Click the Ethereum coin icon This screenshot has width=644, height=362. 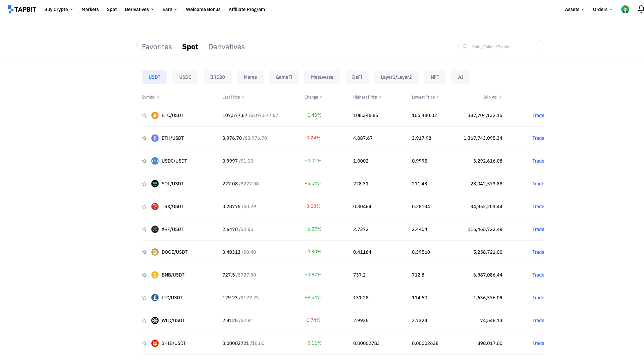(x=155, y=138)
